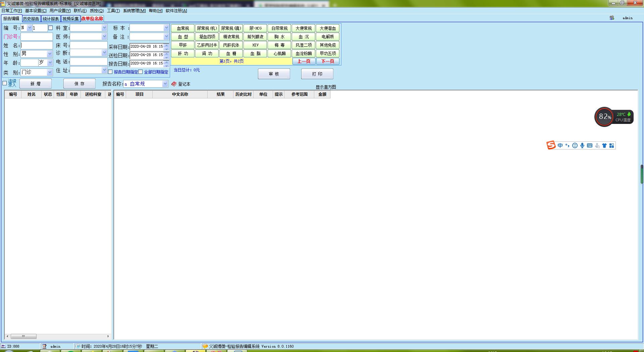Expand the 标本 dropdown

coord(166,28)
